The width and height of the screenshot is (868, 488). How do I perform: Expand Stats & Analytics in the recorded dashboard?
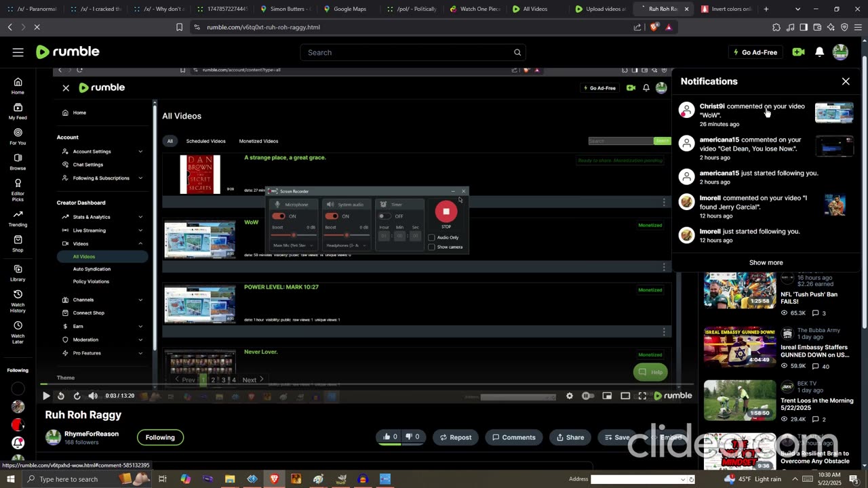point(140,217)
